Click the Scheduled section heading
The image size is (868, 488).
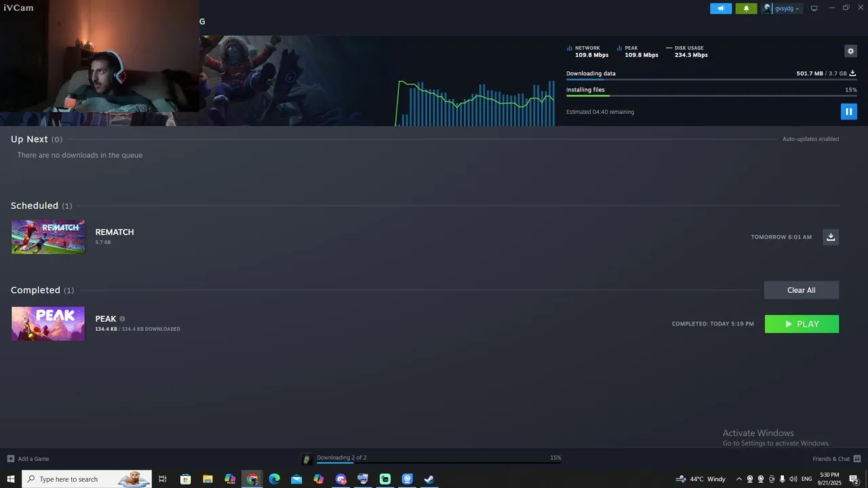click(41, 205)
